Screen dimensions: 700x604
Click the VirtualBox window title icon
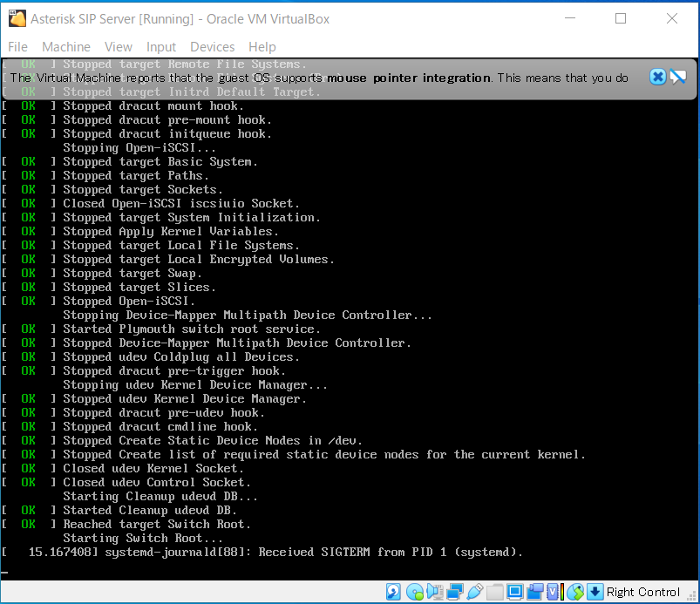17,19
